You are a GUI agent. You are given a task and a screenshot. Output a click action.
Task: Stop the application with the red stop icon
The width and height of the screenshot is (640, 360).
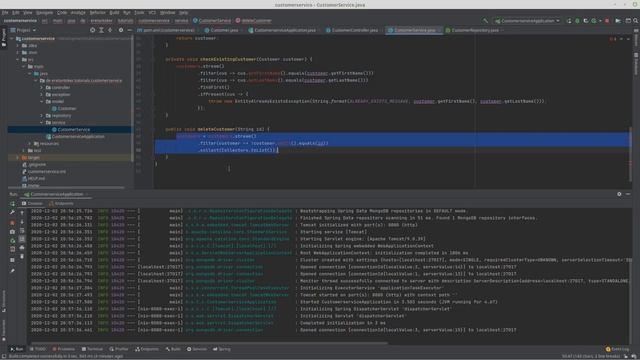click(607, 20)
